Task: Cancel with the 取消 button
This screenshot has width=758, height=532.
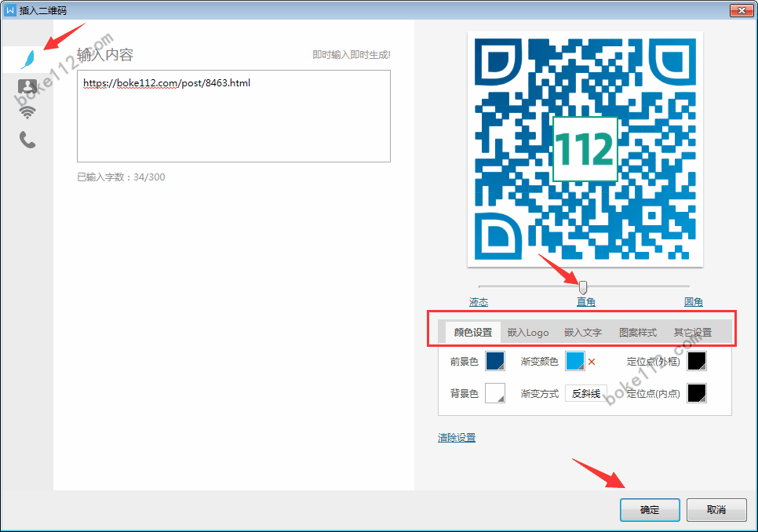Action: point(716,510)
